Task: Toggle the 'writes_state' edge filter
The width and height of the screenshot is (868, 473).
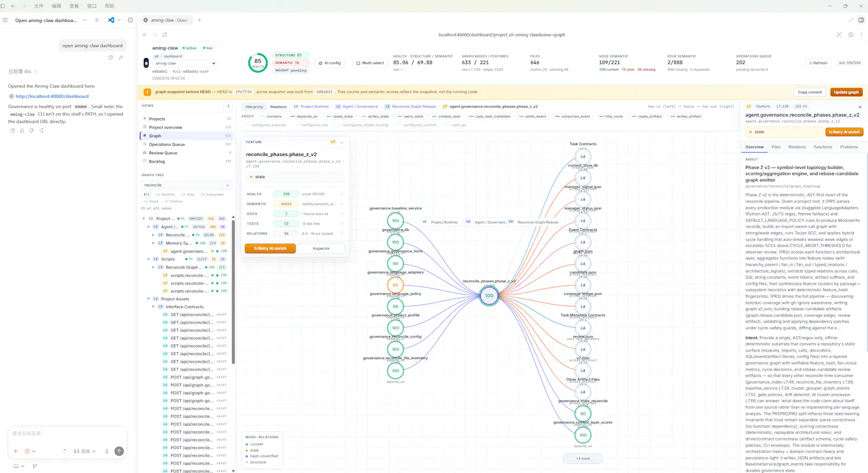Action: click(x=374, y=117)
